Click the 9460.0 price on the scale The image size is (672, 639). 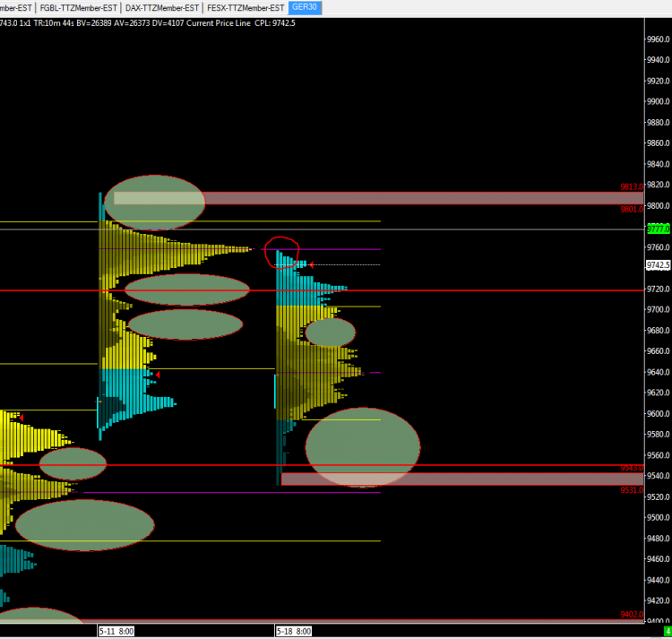coord(658,559)
